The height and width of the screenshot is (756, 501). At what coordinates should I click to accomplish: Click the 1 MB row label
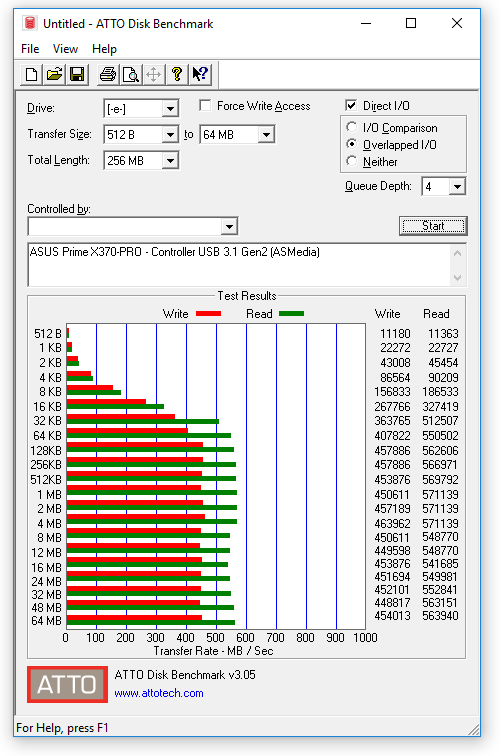[x=50, y=494]
